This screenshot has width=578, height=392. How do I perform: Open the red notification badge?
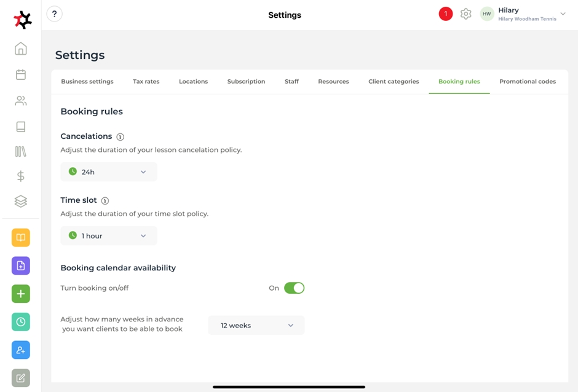(x=446, y=14)
